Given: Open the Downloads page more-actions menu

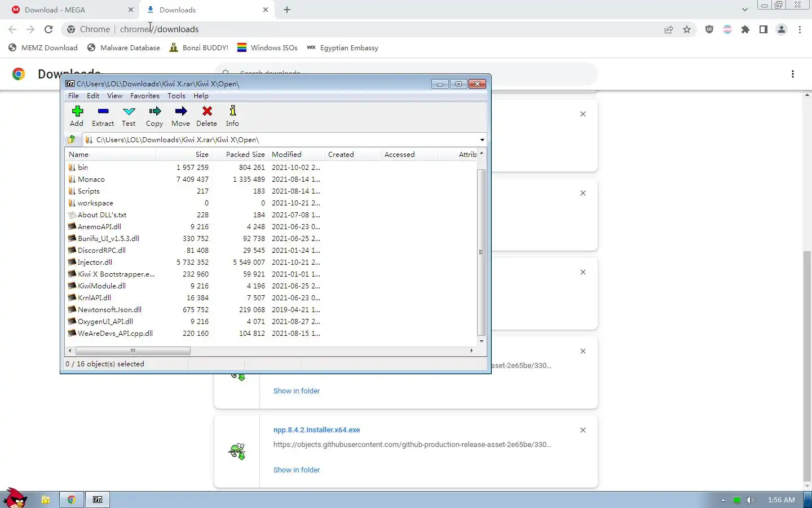Looking at the screenshot, I should [793, 74].
